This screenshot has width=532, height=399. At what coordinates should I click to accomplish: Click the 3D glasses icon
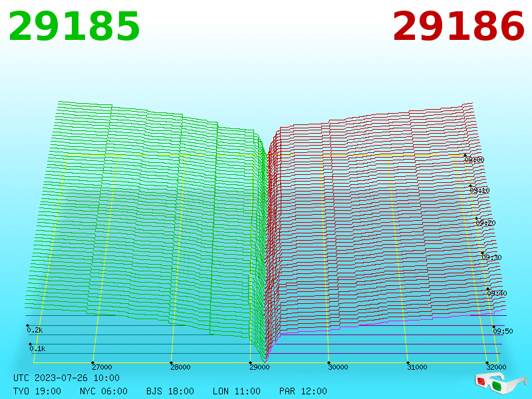(501, 383)
